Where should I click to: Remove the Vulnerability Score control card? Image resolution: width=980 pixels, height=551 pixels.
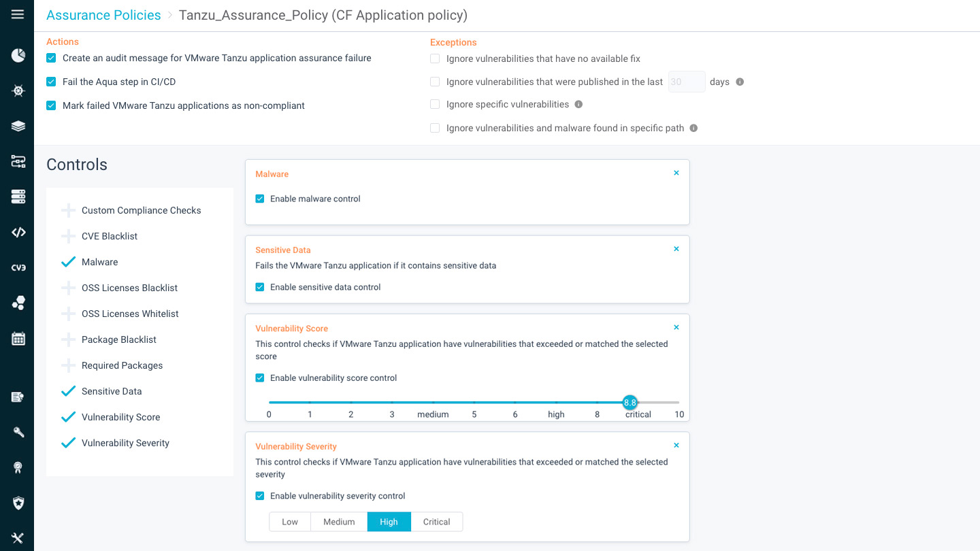click(x=676, y=327)
